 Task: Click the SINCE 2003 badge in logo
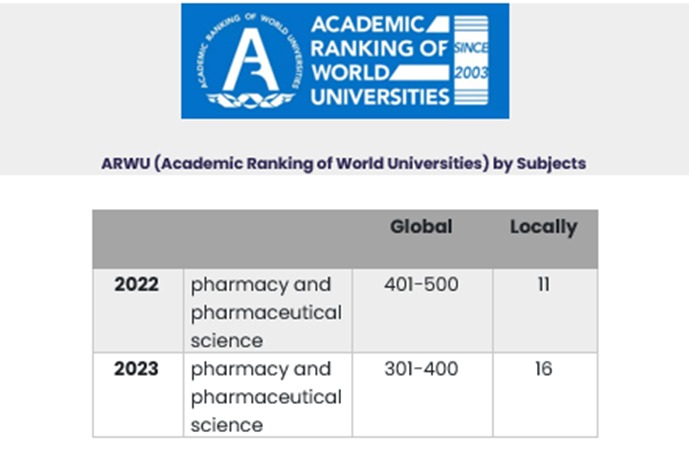470,60
